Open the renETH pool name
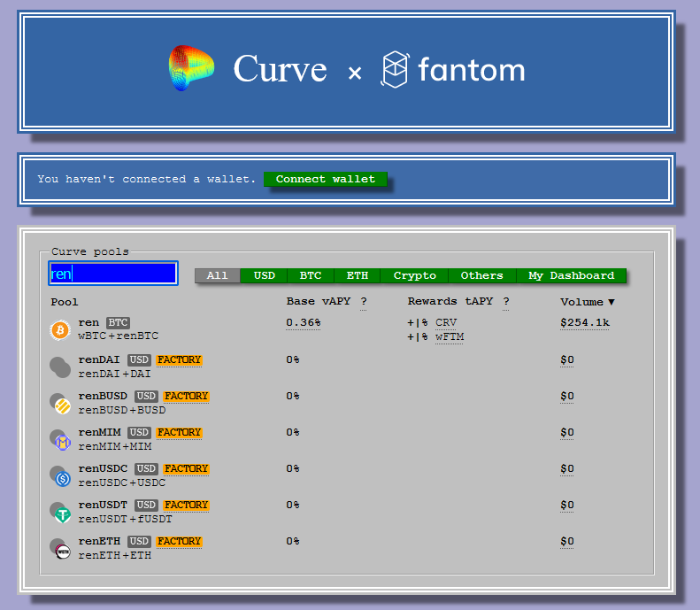This screenshot has height=610, width=700. click(x=99, y=541)
